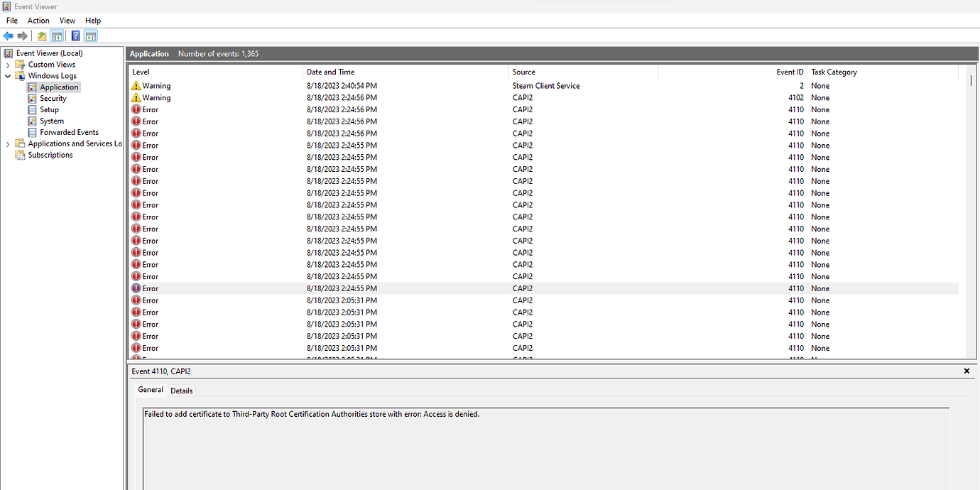Click the Forwarded Events log icon
Viewport: 980px width, 490px height.
32,133
